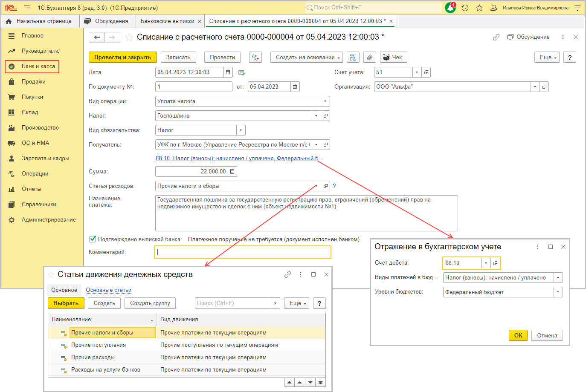
Task: Expand Уровни бюджетов dropdown
Action: (x=558, y=292)
